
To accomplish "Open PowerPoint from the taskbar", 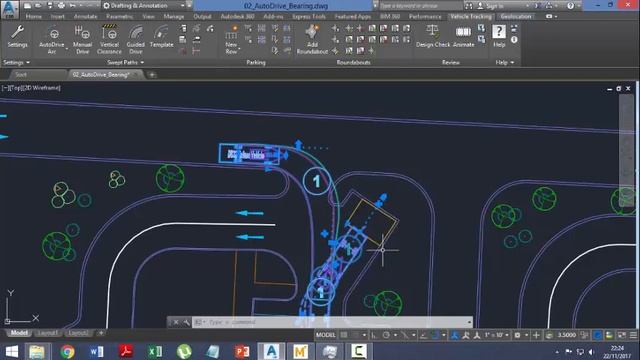I will 242,351.
